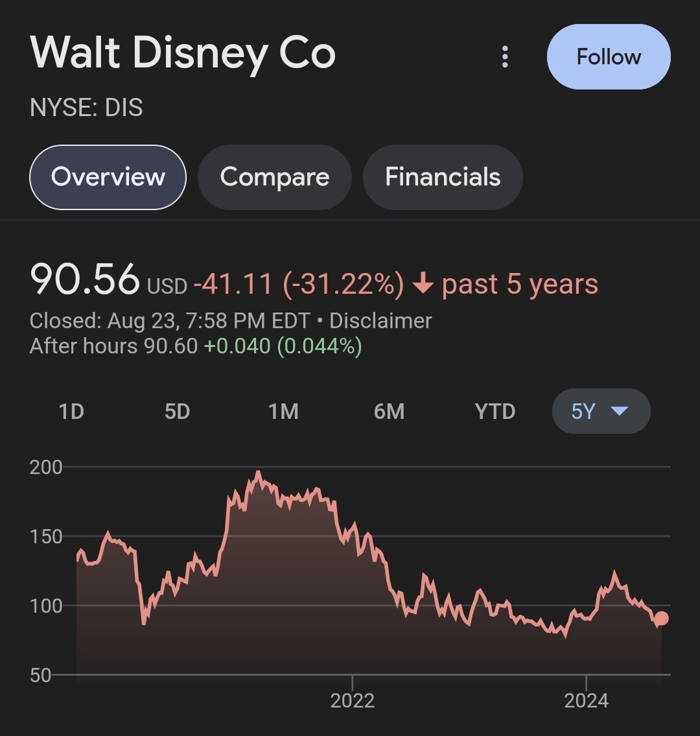Click the chart peak near 200
This screenshot has width=700, height=736.
coord(258,473)
